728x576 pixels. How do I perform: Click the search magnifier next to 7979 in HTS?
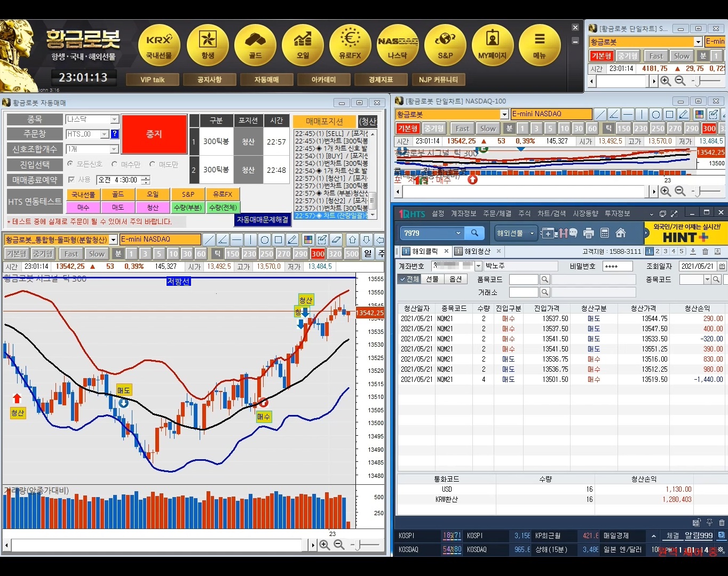(x=474, y=233)
